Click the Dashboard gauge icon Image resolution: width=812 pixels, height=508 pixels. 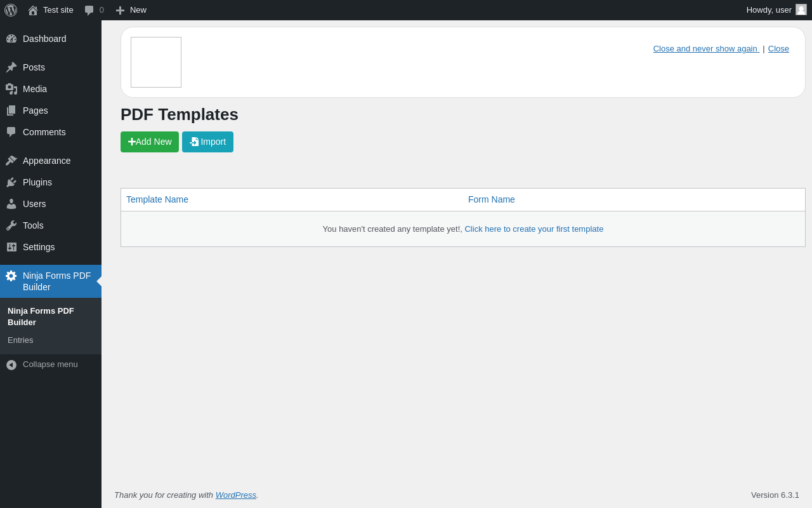(x=11, y=39)
